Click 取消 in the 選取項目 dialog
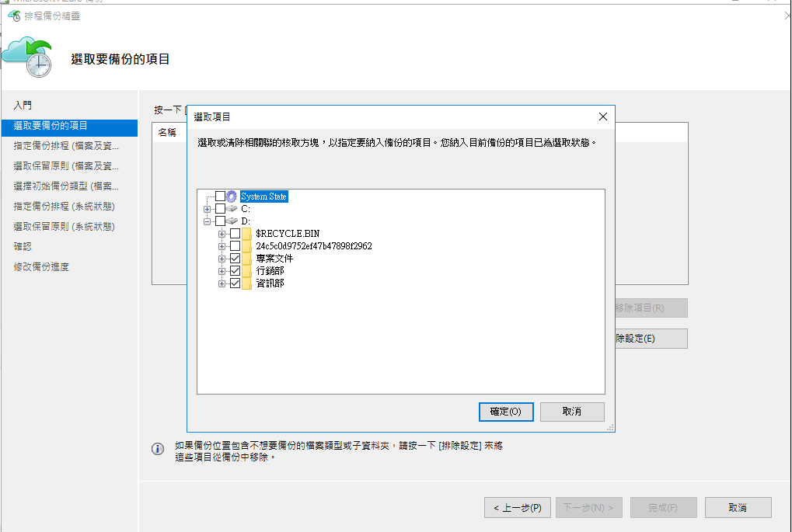 pyautogui.click(x=572, y=412)
